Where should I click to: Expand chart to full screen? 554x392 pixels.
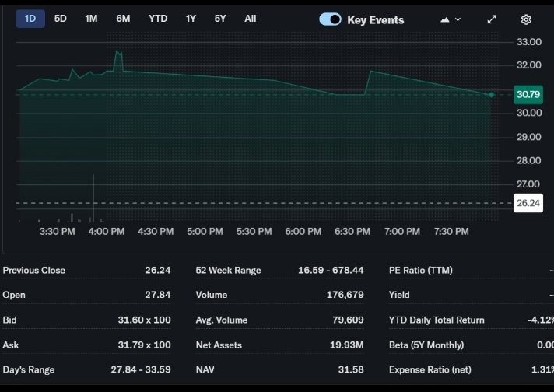click(492, 19)
